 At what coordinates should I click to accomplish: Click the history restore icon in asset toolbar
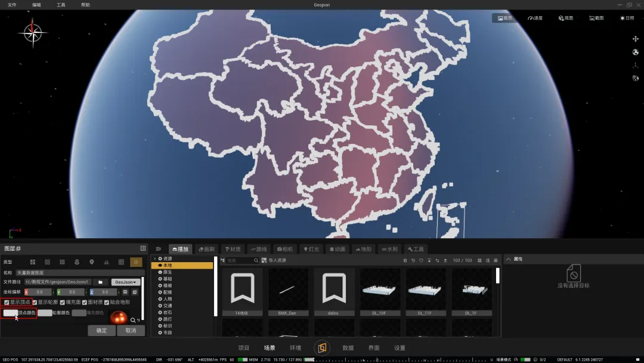[413, 260]
